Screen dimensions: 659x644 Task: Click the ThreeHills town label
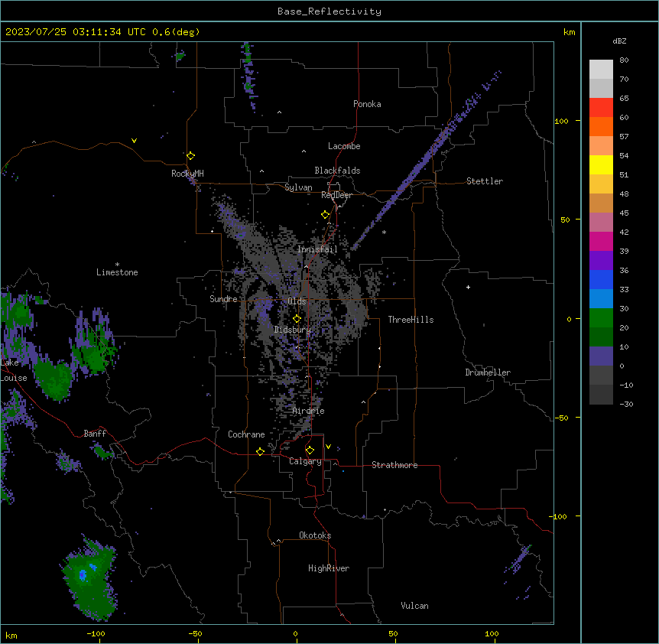pyautogui.click(x=411, y=320)
